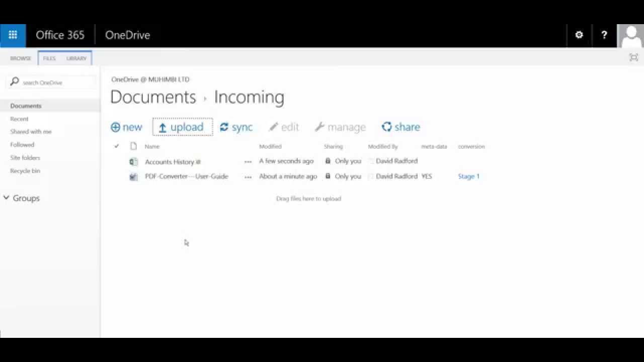The height and width of the screenshot is (362, 644).
Task: Click the 'Drag files here to upload' text
Action: (x=308, y=199)
